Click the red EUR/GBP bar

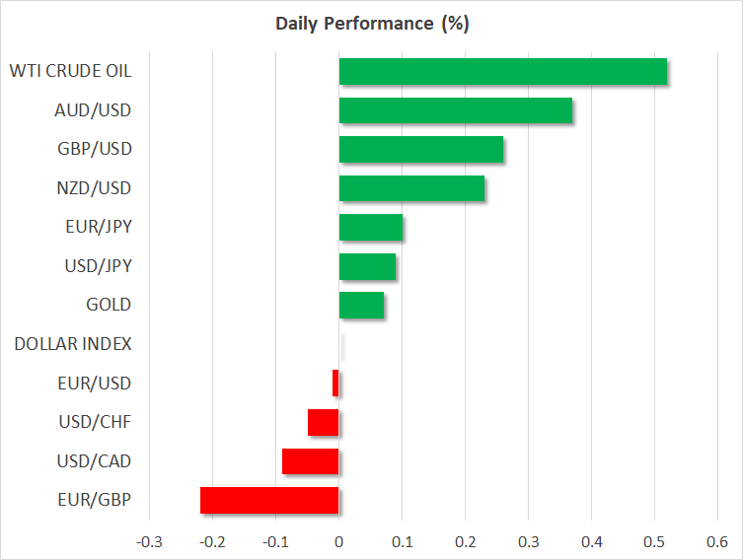coord(269,500)
